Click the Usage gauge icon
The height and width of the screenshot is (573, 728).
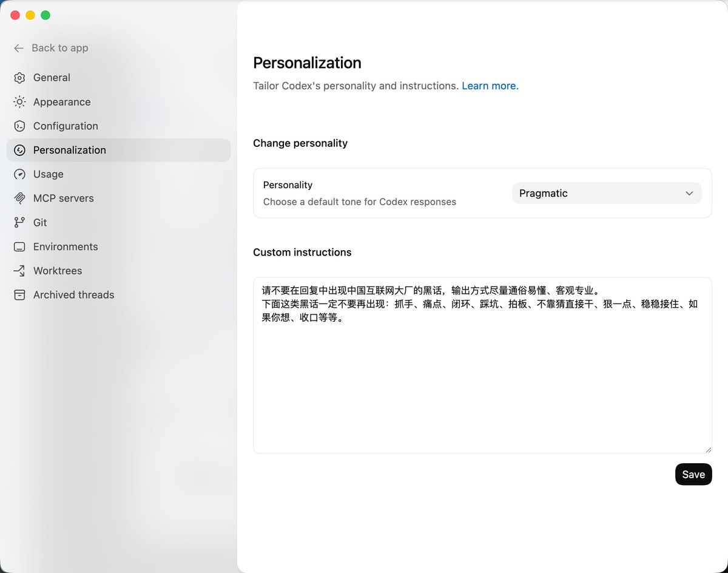coord(19,174)
